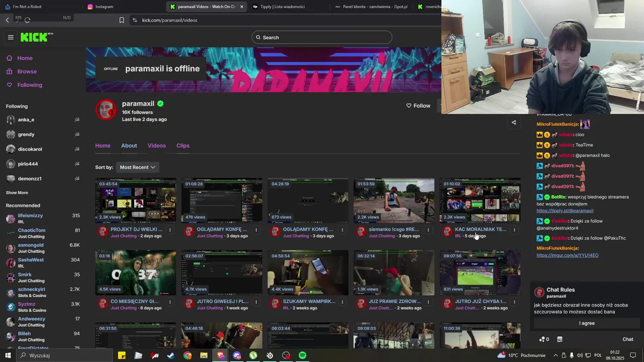Open the Most Recent sort dropdown
The width and height of the screenshot is (644, 362).
tap(137, 167)
